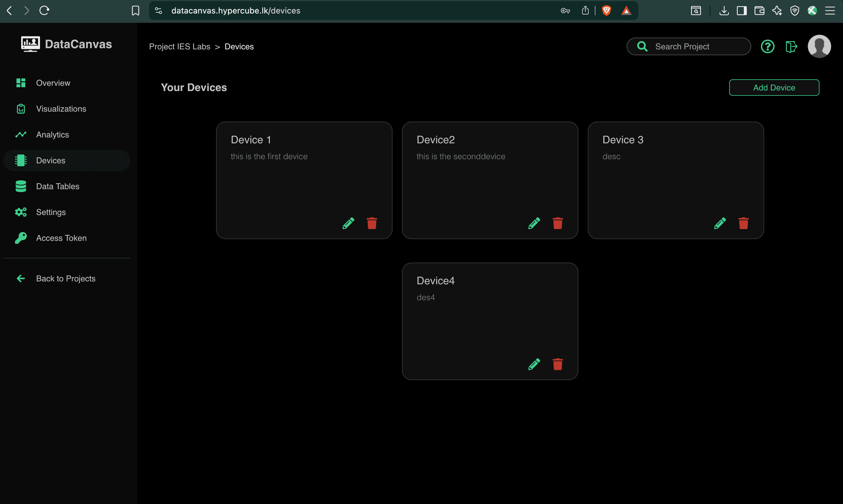The image size is (843, 504).
Task: Open the profile avatar in the header
Action: [819, 46]
